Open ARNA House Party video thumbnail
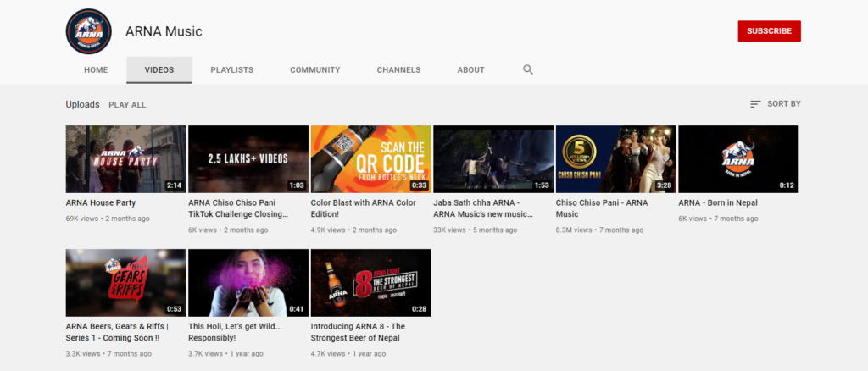This screenshot has width=868, height=371. pyautogui.click(x=125, y=158)
